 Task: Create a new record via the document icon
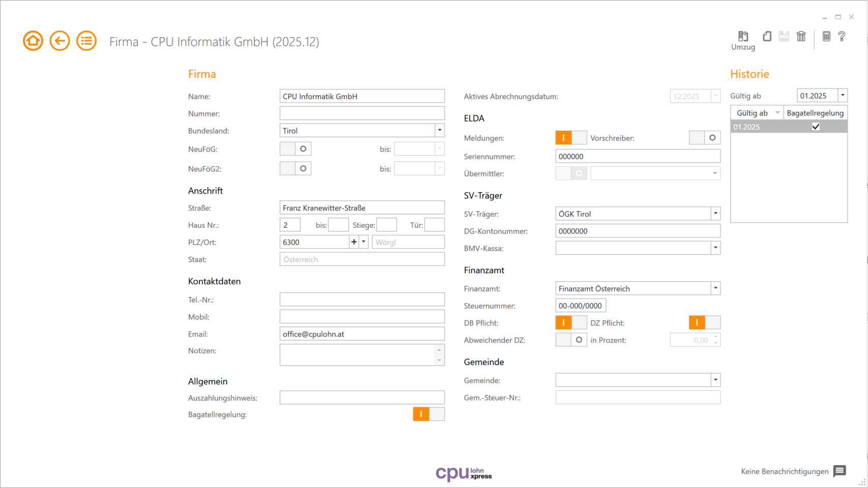coord(767,36)
